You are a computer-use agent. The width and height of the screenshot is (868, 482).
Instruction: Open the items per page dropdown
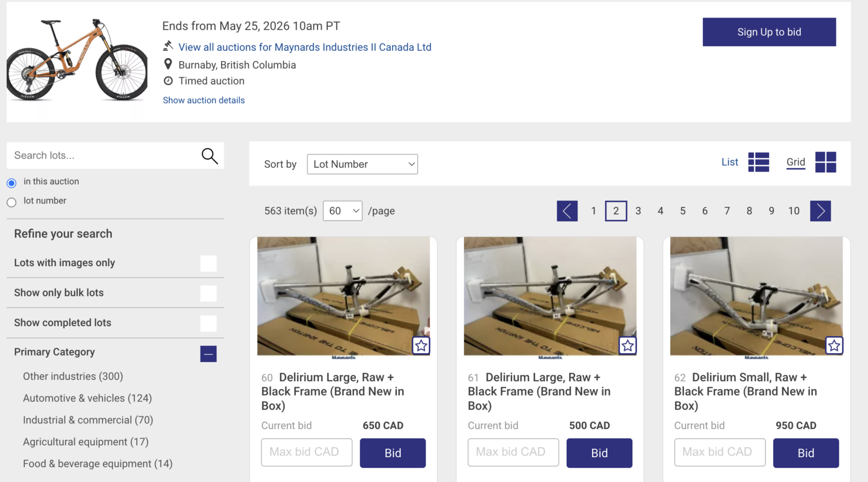[342, 211]
